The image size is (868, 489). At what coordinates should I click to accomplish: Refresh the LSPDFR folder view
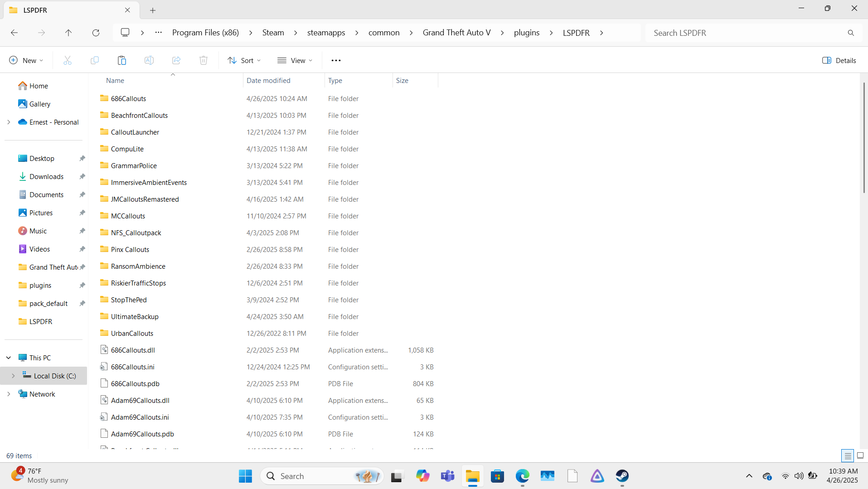[x=96, y=33]
